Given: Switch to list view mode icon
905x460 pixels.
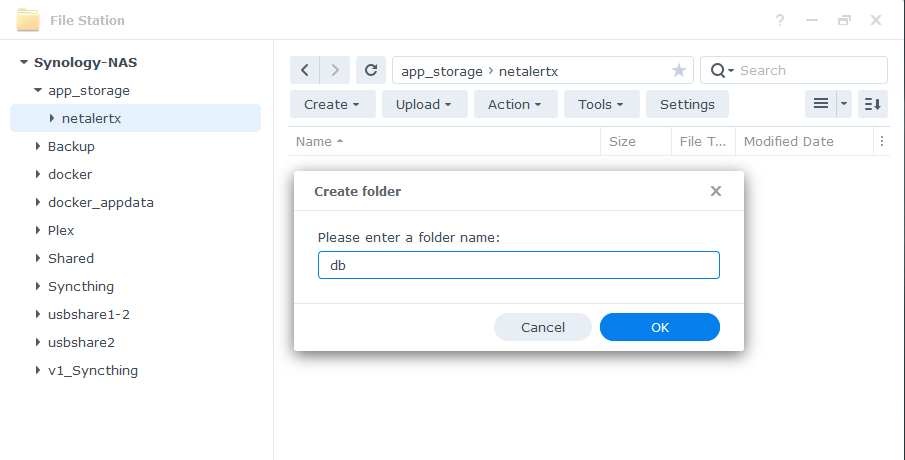Looking at the screenshot, I should click(x=820, y=104).
